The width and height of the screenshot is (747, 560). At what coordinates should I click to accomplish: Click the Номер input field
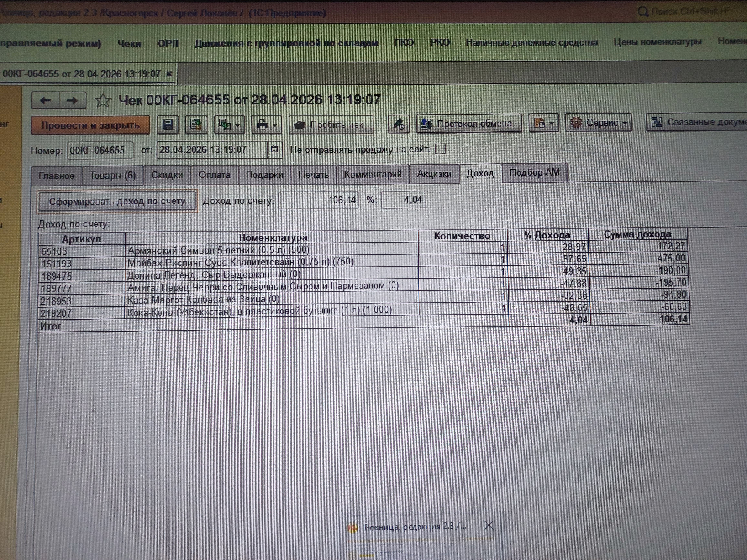point(100,150)
